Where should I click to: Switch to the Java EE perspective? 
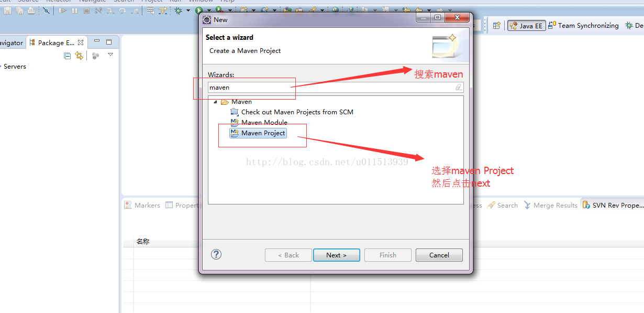[526, 26]
